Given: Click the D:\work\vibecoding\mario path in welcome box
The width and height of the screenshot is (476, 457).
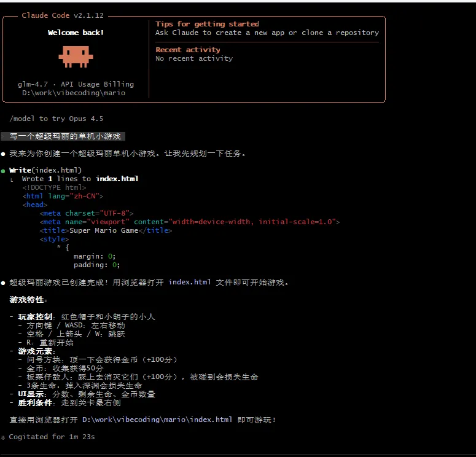Looking at the screenshot, I should pos(74,93).
